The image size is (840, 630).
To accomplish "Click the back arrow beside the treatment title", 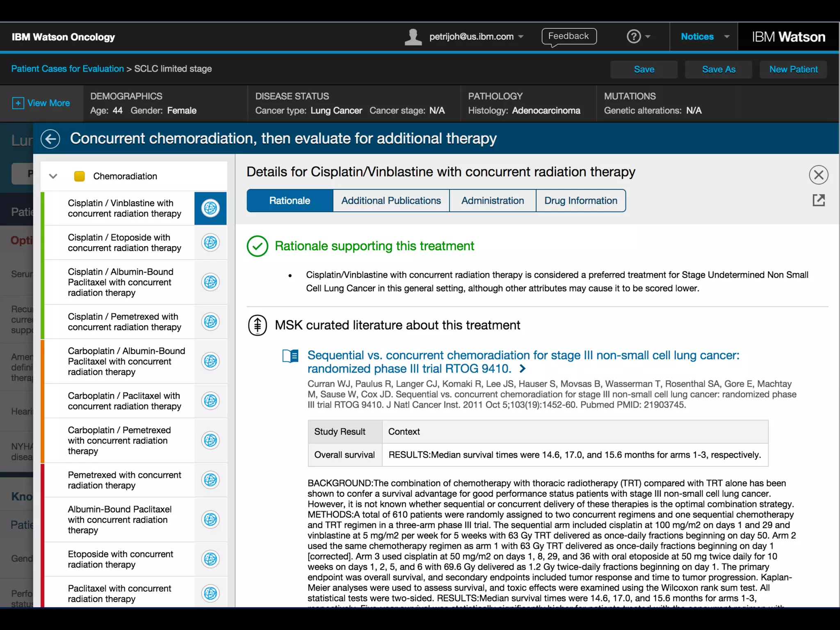I will pyautogui.click(x=50, y=139).
